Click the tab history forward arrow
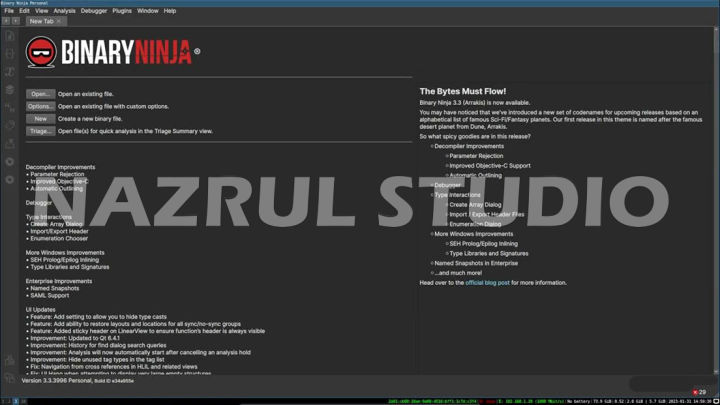This screenshot has width=720, height=405. [16, 21]
